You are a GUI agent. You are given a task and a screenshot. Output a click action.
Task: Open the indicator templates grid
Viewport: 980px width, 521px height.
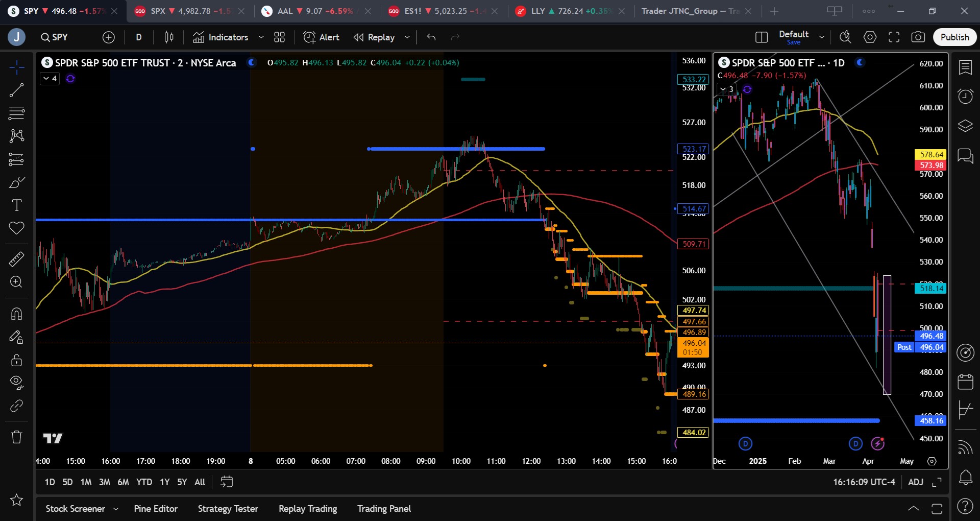[x=279, y=37]
